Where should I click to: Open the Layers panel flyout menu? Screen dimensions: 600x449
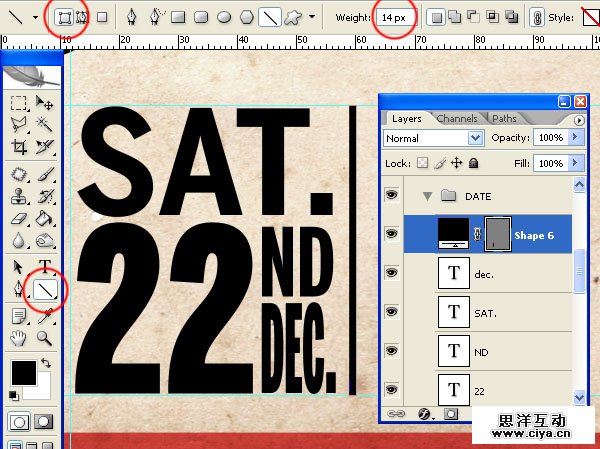[x=579, y=120]
